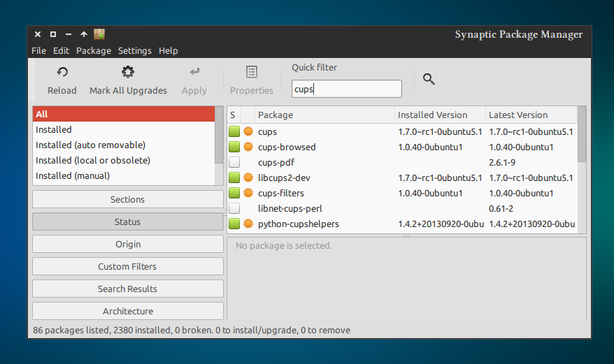Click the orange supported icon for cups
614x364 pixels.
[248, 131]
